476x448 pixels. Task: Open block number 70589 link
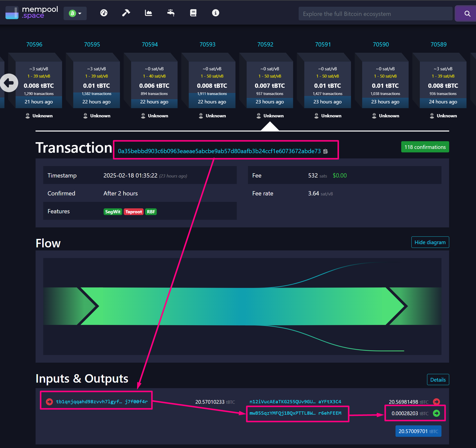[438, 45]
